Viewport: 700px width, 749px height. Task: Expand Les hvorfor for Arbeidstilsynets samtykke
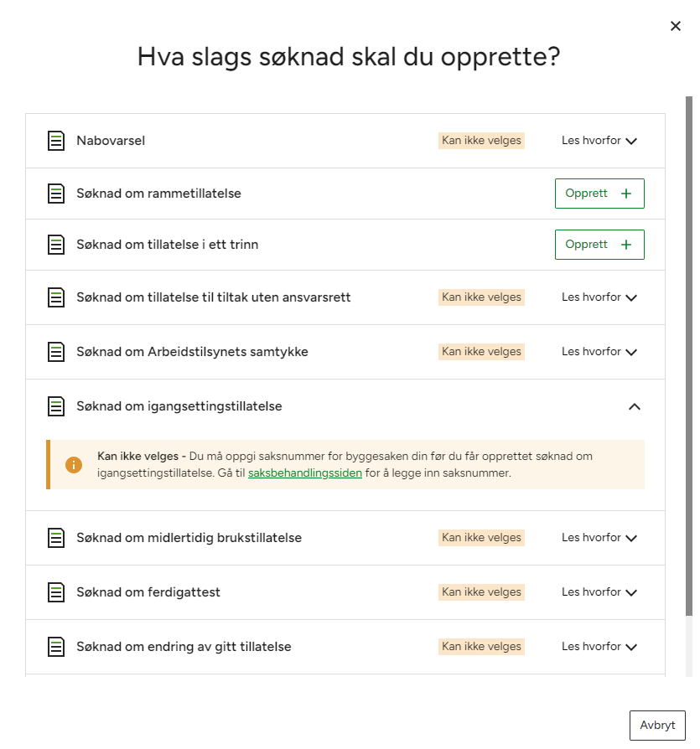(x=599, y=352)
